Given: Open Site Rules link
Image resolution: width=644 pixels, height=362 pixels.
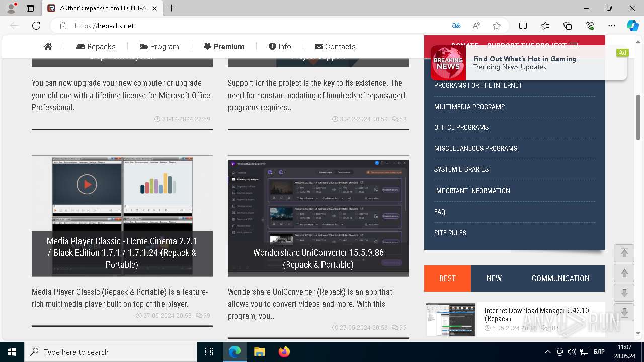Looking at the screenshot, I should pos(450,233).
